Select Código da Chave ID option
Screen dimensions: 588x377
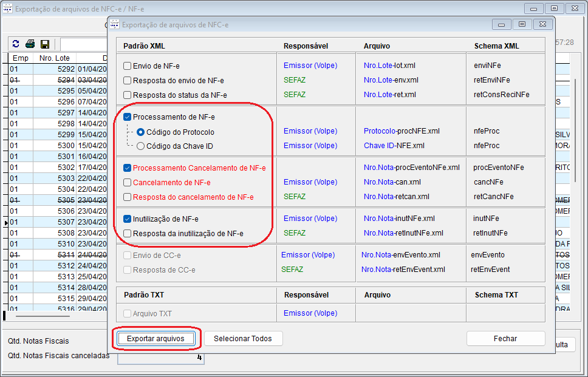[141, 146]
